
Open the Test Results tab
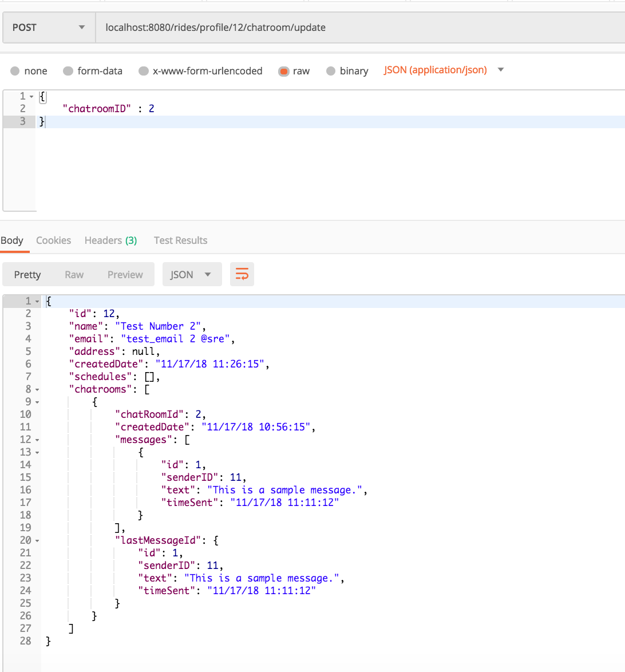tap(180, 240)
